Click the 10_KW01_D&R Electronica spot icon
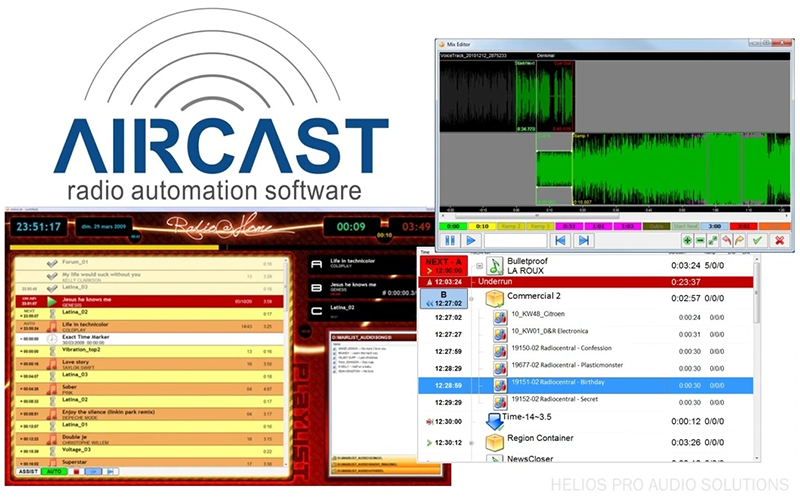This screenshot has width=800, height=500. click(x=500, y=334)
